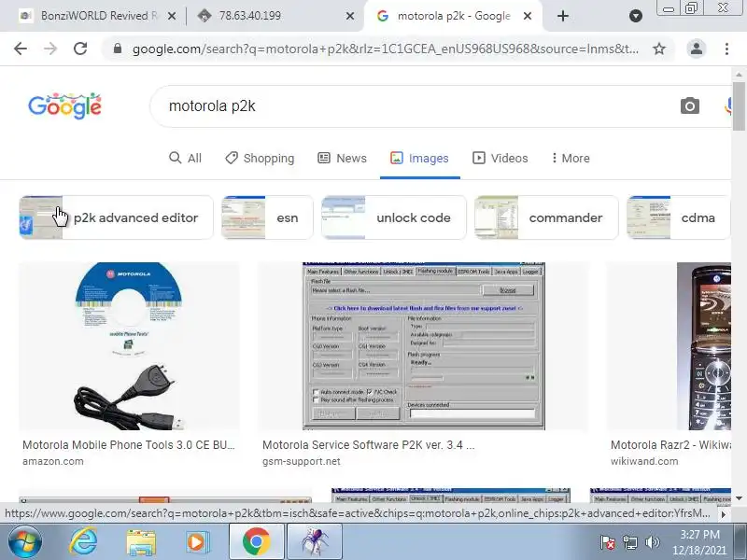Viewport: 747px width, 560px height.
Task: Open Motorola Mobile Phone Tools 3.0 title
Action: tap(129, 445)
